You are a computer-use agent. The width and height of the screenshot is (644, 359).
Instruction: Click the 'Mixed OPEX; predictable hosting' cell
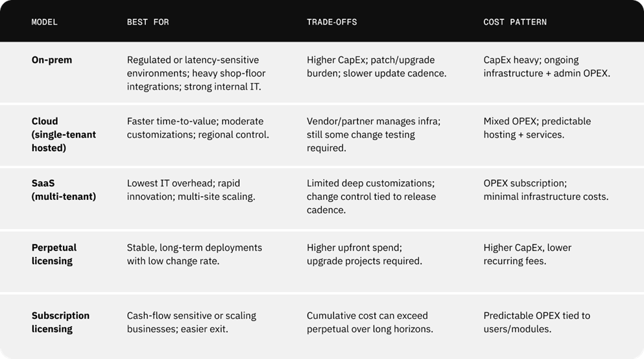537,128
